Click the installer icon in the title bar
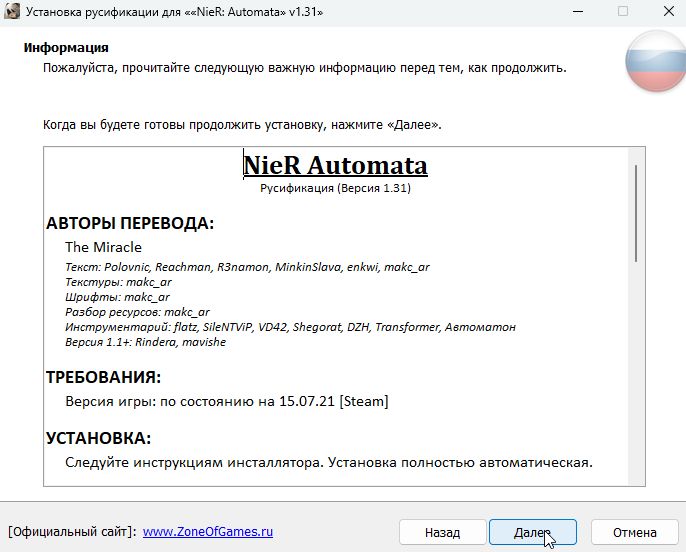The image size is (686, 552). pyautogui.click(x=12, y=11)
